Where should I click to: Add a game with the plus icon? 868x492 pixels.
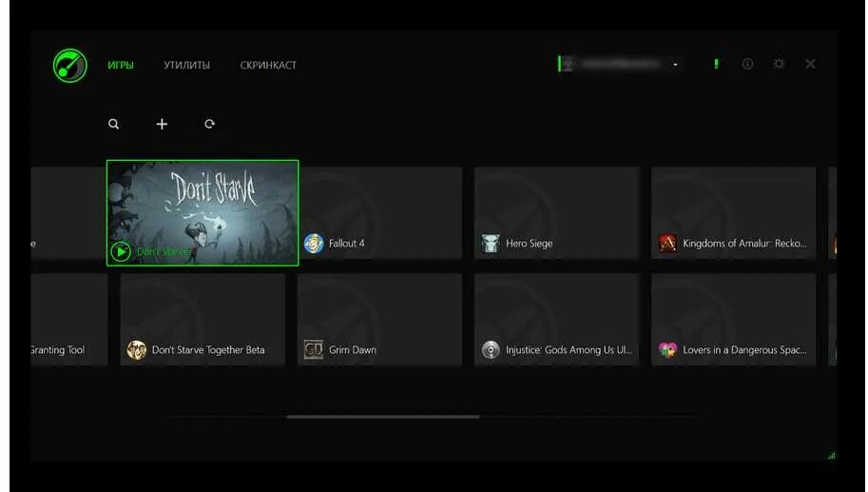(162, 124)
